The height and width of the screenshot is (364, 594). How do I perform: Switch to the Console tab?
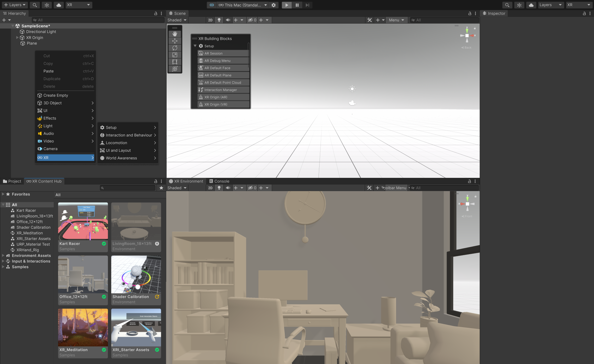[219, 181]
